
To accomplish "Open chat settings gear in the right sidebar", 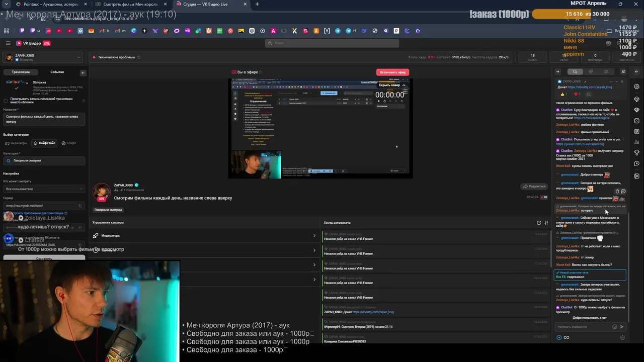I will point(636,86).
